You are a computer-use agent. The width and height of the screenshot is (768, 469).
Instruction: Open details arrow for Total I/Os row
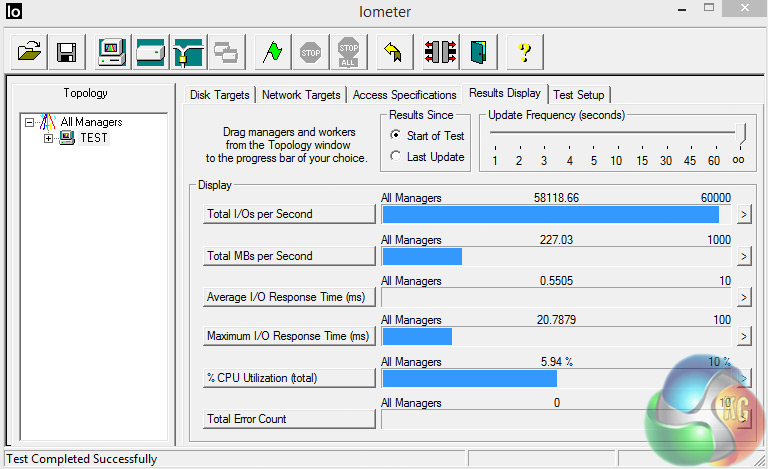744,214
